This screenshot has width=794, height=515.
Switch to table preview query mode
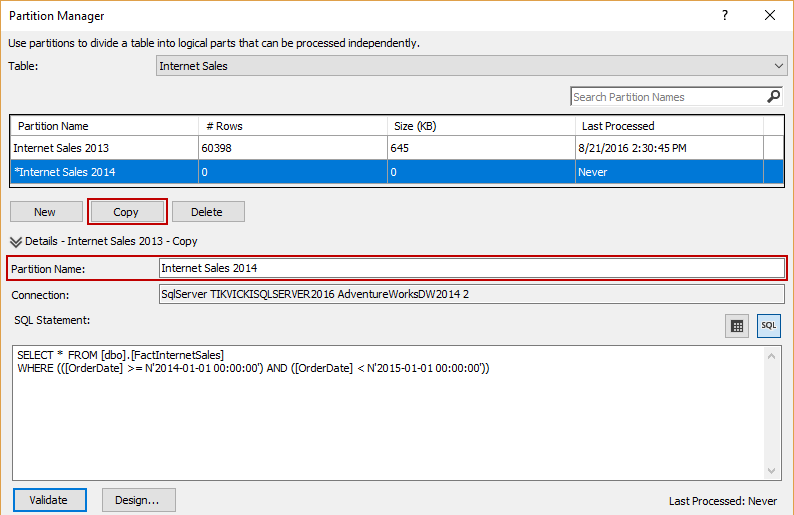click(x=737, y=326)
